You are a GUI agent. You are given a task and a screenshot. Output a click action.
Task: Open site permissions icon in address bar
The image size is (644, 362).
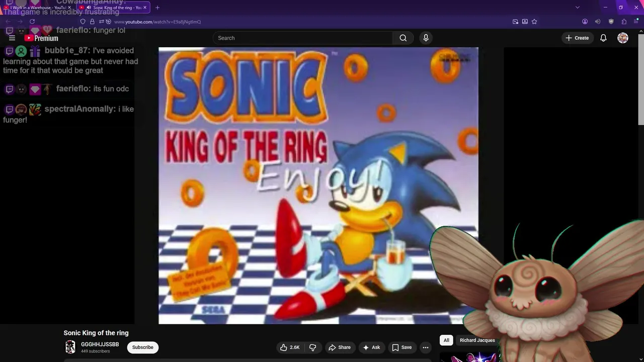click(101, 22)
